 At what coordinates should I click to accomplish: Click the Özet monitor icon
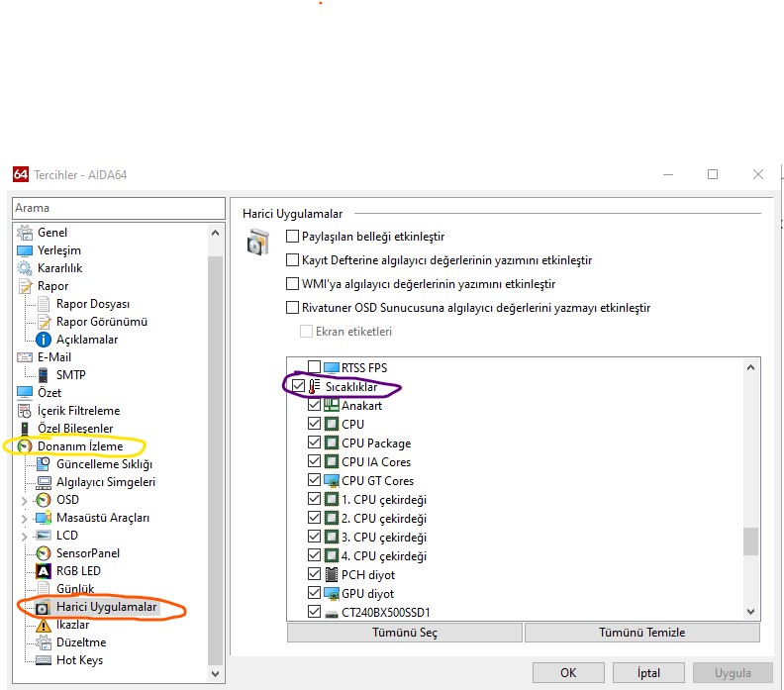pyautogui.click(x=25, y=393)
